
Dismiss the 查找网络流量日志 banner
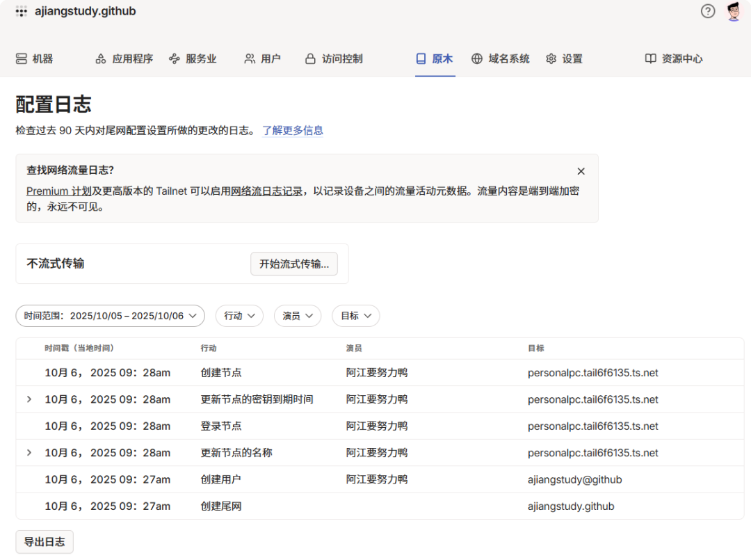pyautogui.click(x=581, y=171)
